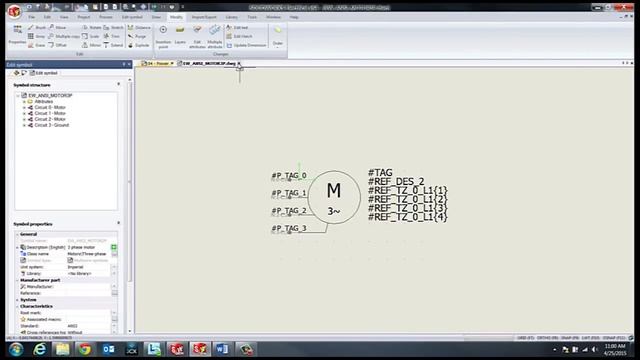Select the Trim tool

click(x=112, y=36)
